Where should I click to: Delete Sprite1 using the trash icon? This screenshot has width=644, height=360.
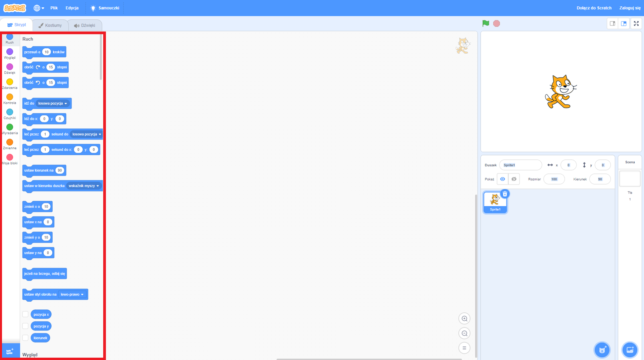point(505,194)
